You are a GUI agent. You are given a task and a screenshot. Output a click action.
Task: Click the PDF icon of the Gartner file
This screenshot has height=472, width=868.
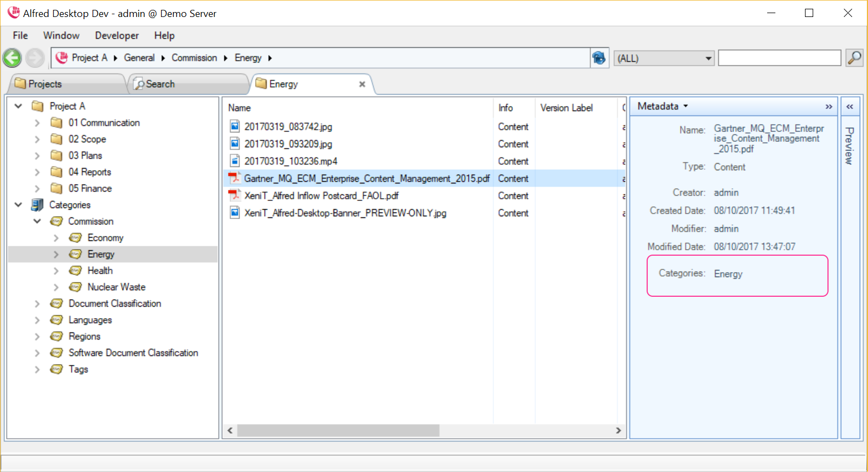point(235,179)
